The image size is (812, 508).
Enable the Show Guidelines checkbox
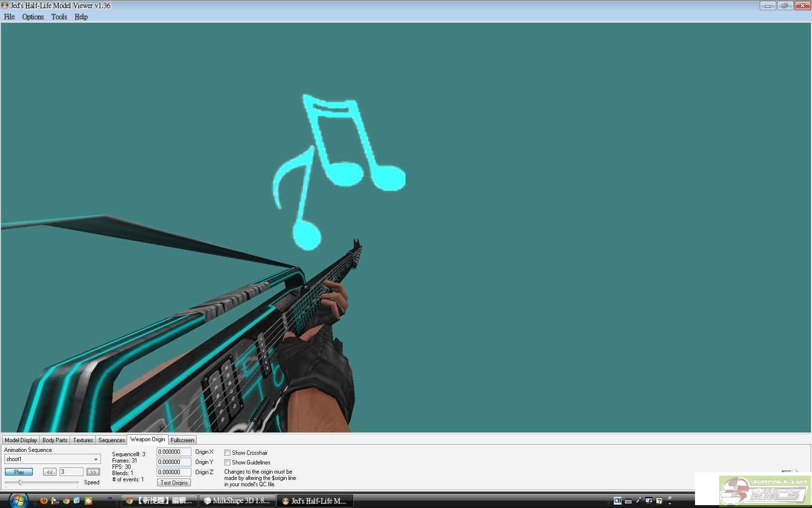click(x=227, y=463)
